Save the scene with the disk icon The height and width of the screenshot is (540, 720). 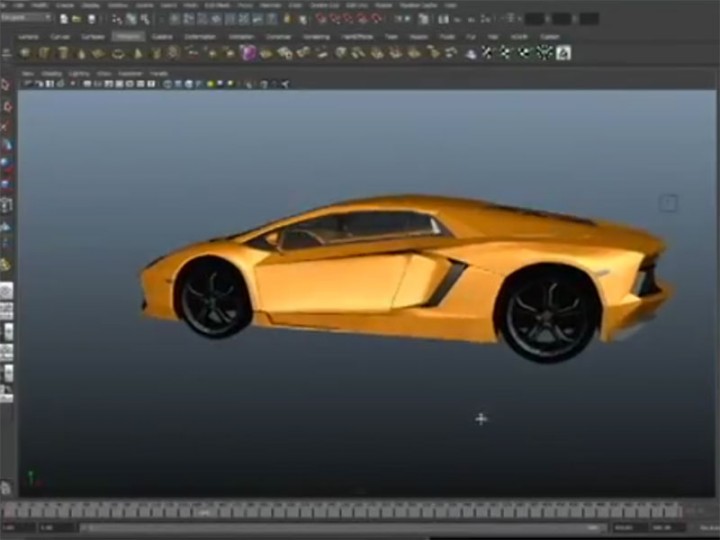pyautogui.click(x=92, y=19)
